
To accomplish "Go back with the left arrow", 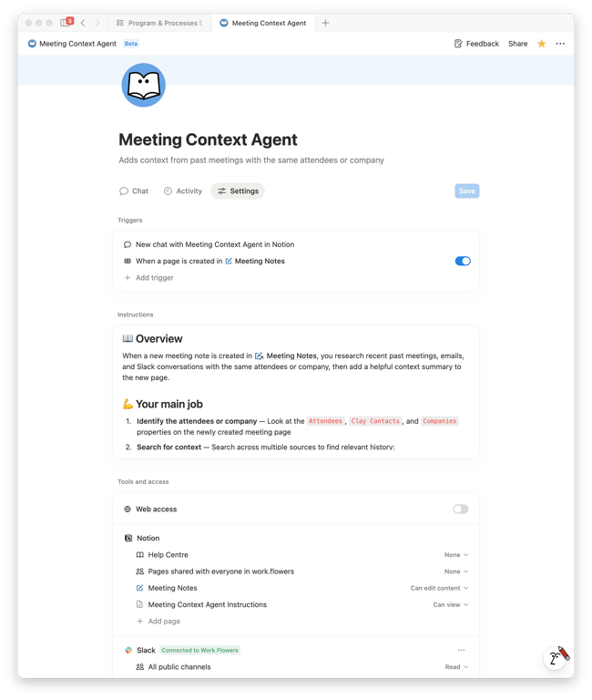I will (x=83, y=23).
